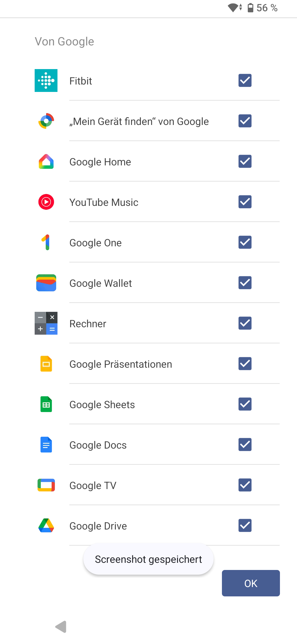
Task: Uncheck the Fitbit checkbox
Action: pyautogui.click(x=245, y=80)
